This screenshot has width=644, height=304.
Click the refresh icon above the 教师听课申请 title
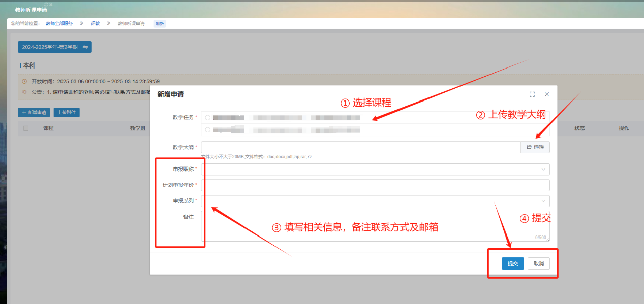tap(46, 4)
